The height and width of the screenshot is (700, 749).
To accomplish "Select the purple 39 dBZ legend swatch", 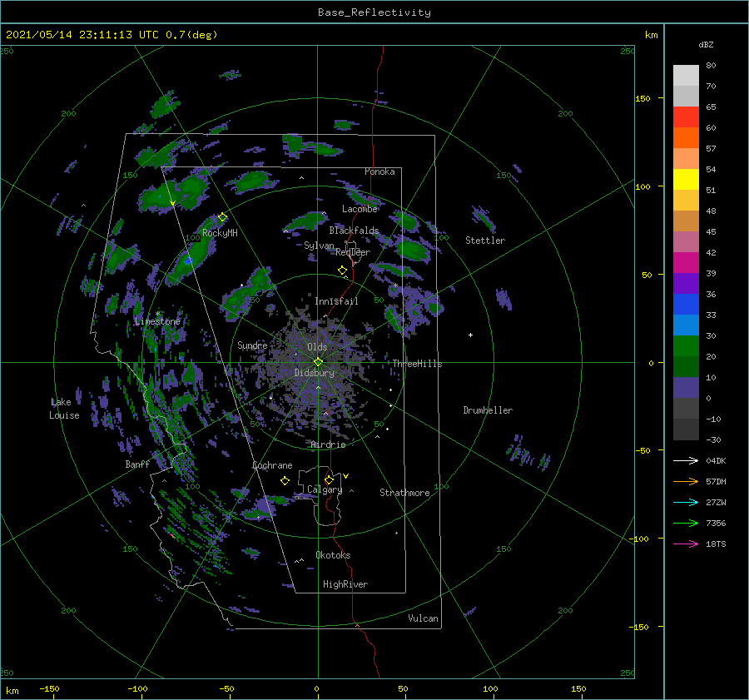I will (686, 284).
